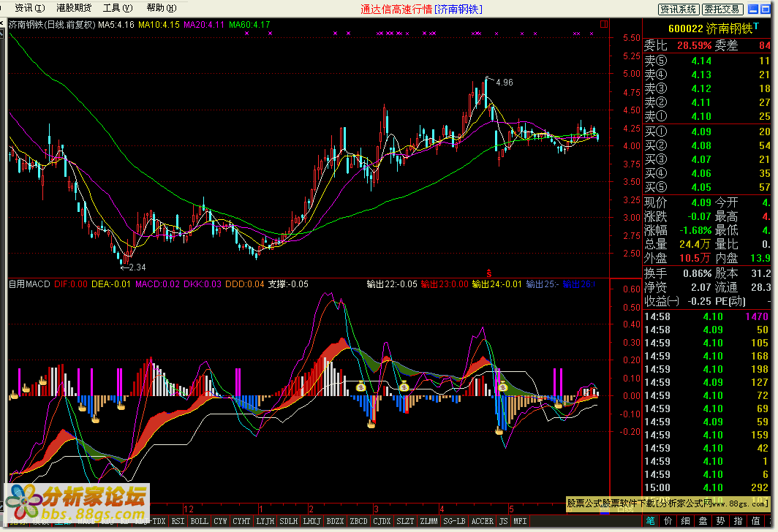Select the LYJH indicator tab
Image resolution: width=778 pixels, height=532 pixels.
[265, 521]
